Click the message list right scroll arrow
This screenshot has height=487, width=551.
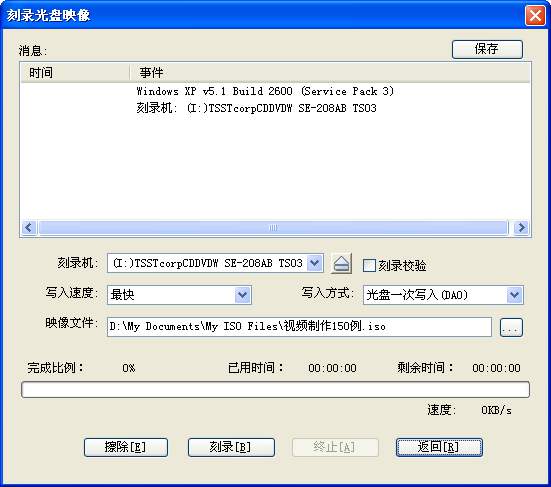click(522, 227)
